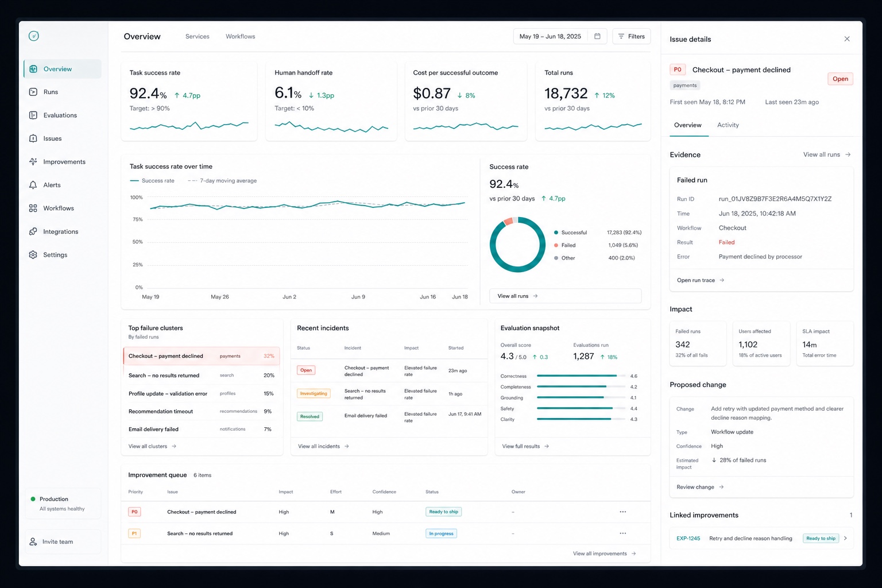Screen dimensions: 882x588
Task: Click arrow icon beside Open run trace
Action: [722, 280]
